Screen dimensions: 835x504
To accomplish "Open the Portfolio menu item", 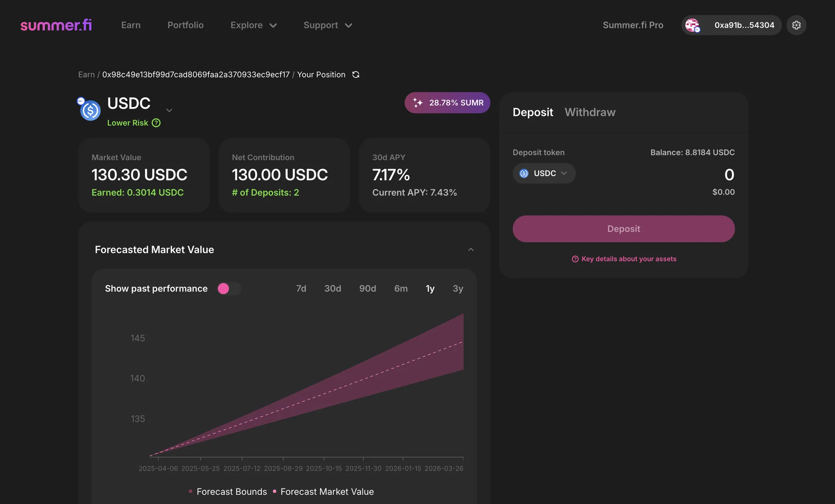I will [185, 25].
